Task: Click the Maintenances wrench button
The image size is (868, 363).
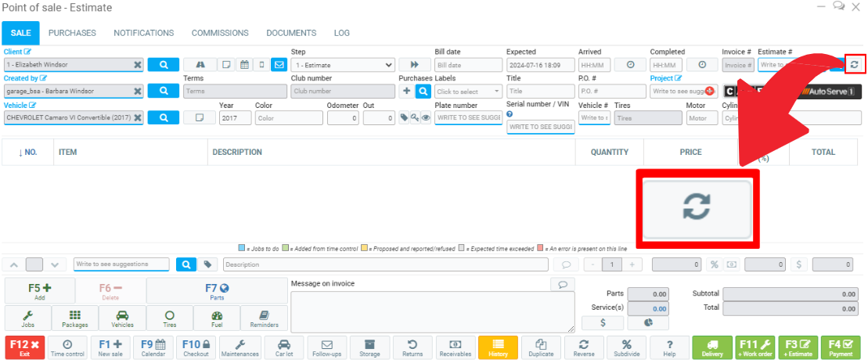Action: [x=240, y=347]
